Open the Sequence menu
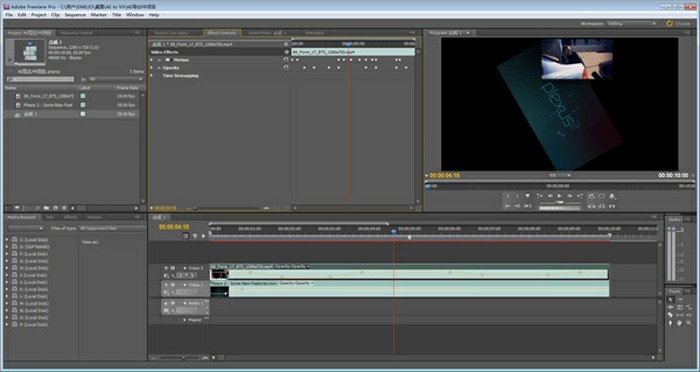700x372 pixels. pos(75,15)
